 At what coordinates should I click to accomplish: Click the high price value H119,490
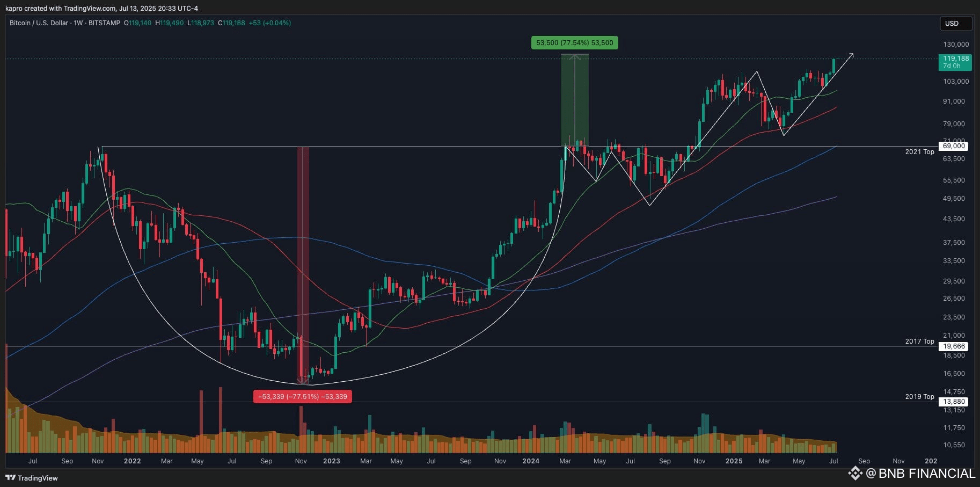169,23
